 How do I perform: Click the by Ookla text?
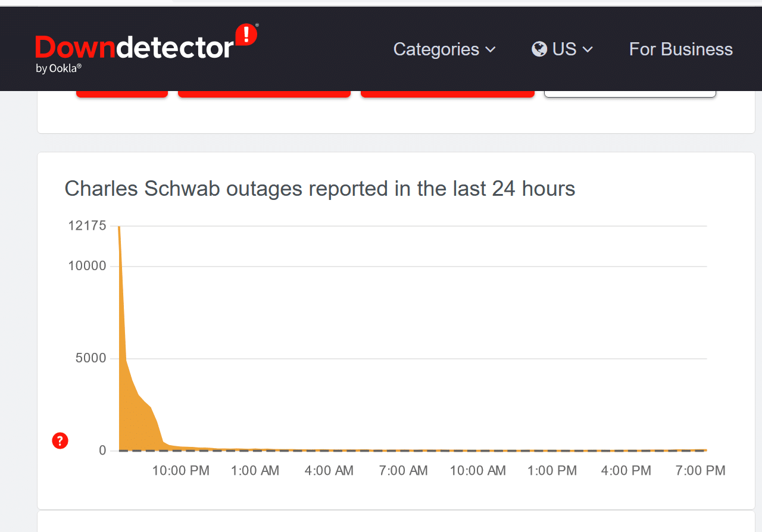[x=58, y=68]
